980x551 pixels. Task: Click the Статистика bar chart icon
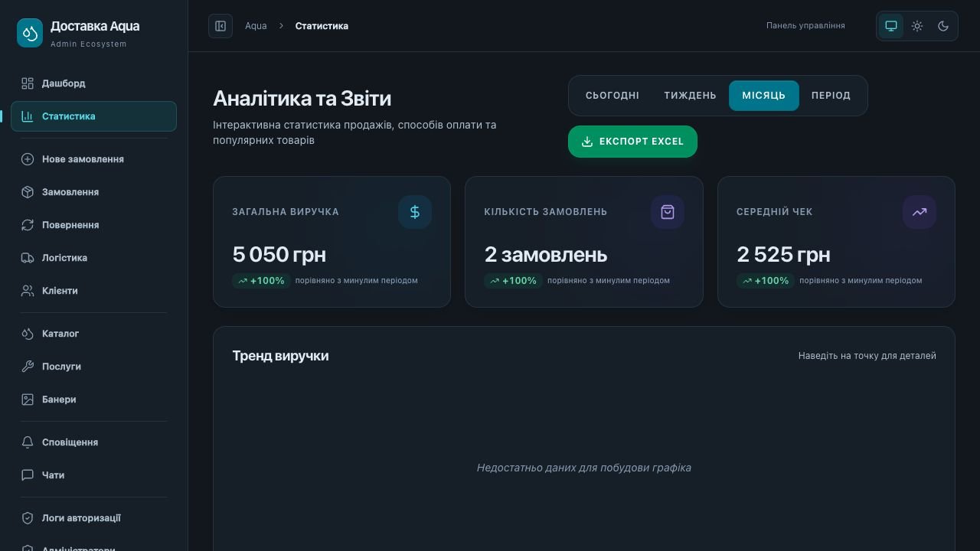pos(28,116)
